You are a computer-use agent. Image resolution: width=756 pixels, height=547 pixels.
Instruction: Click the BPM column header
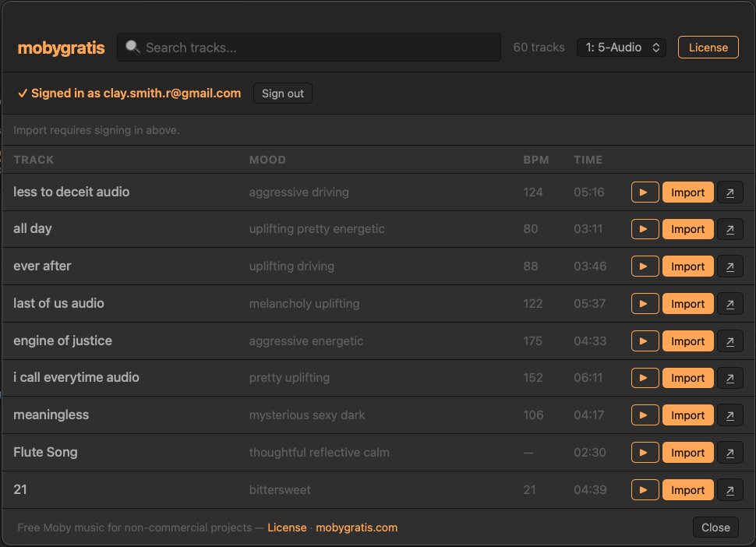[x=536, y=160]
